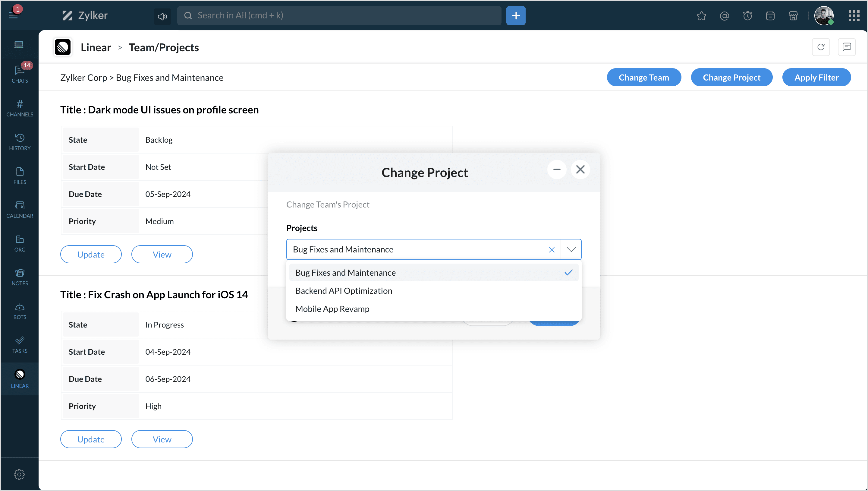
Task: Clear the selected project with X
Action: click(x=552, y=249)
